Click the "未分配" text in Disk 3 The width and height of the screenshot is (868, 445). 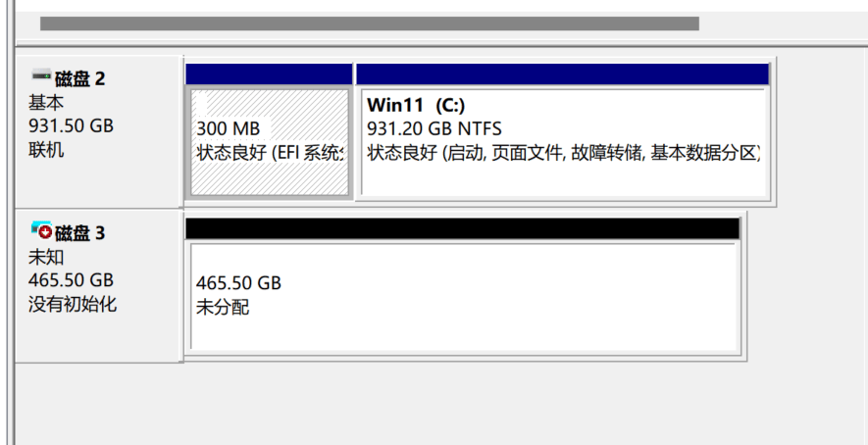tap(223, 307)
